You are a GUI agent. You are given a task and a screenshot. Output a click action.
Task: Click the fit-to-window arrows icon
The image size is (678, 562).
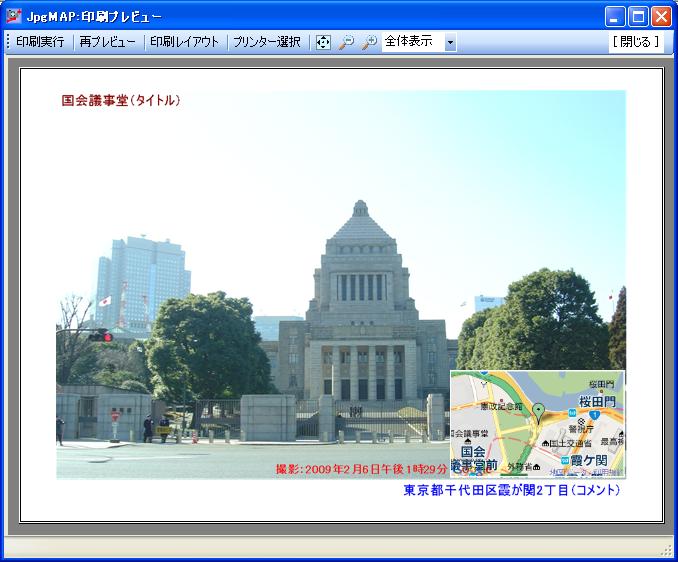(323, 42)
